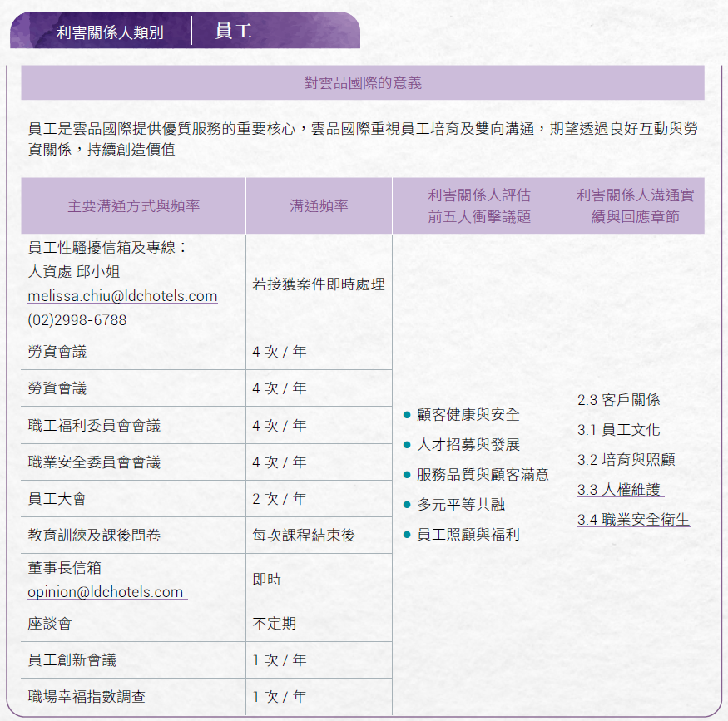728x721 pixels.
Task: Select the 職場幸福指數調查 row label
Action: [x=87, y=697]
